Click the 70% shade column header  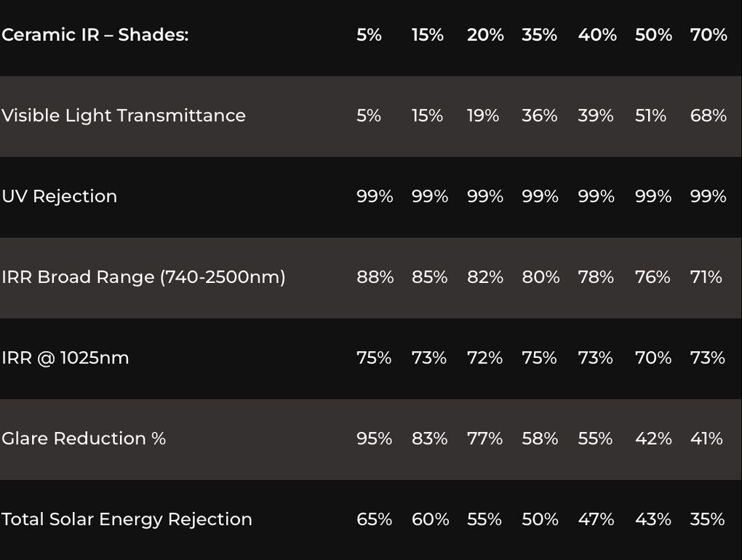tap(709, 35)
